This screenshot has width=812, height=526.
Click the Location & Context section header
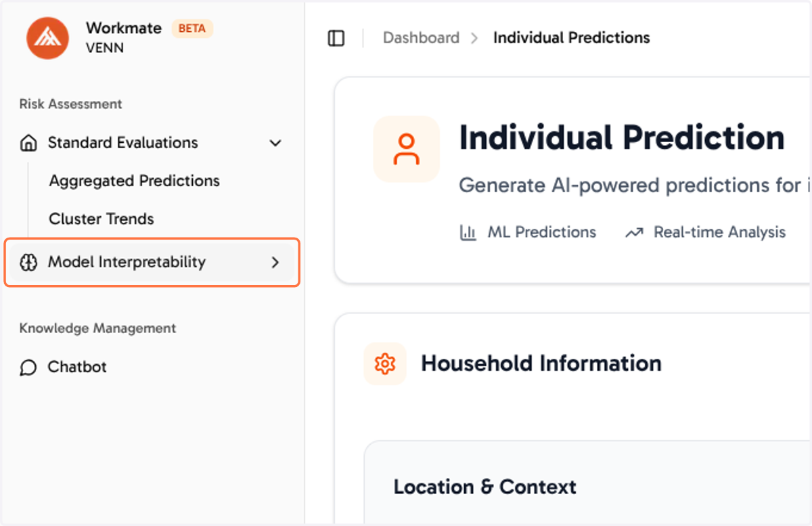tap(485, 487)
